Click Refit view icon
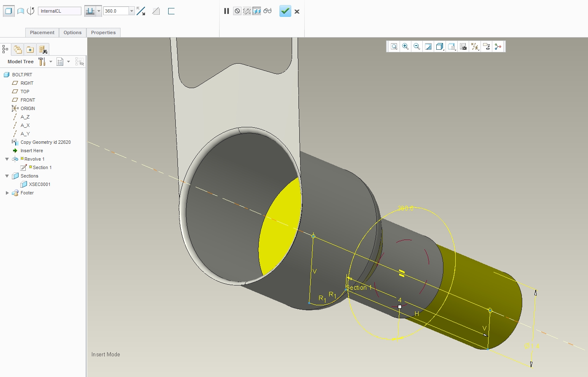The image size is (588, 377). coord(394,46)
